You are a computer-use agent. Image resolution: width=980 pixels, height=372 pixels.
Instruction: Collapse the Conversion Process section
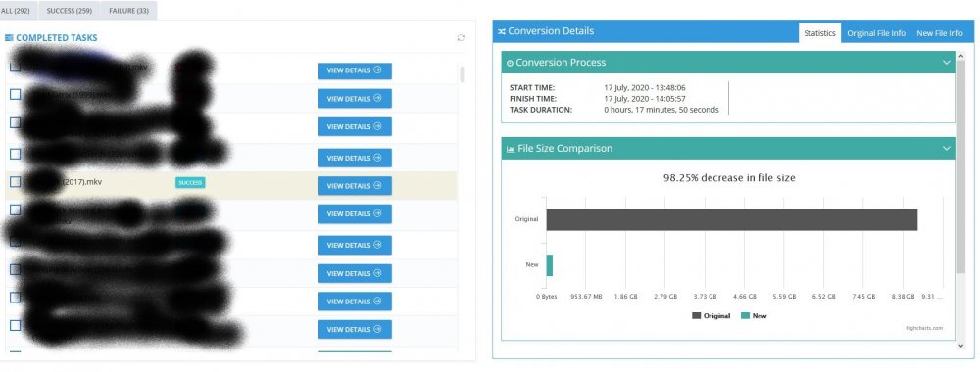point(947,63)
